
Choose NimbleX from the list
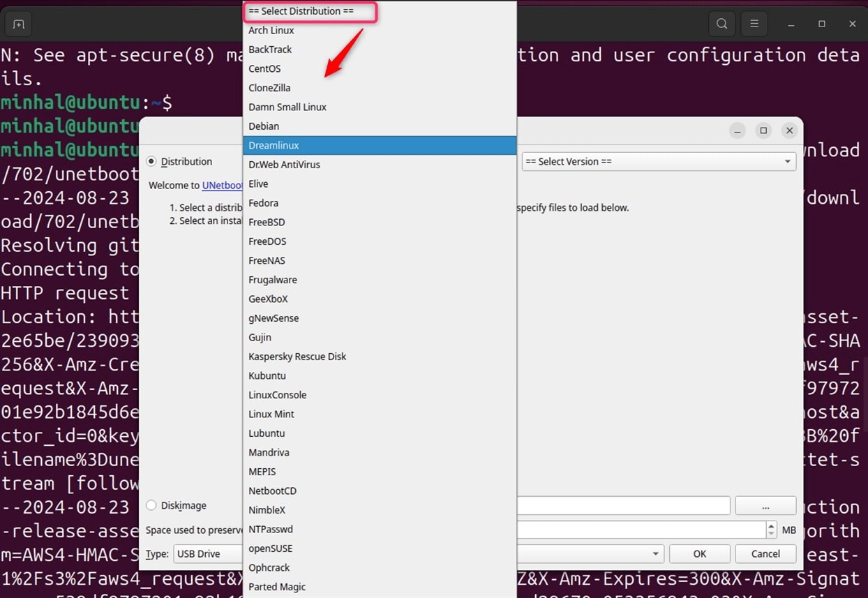[x=380, y=510]
